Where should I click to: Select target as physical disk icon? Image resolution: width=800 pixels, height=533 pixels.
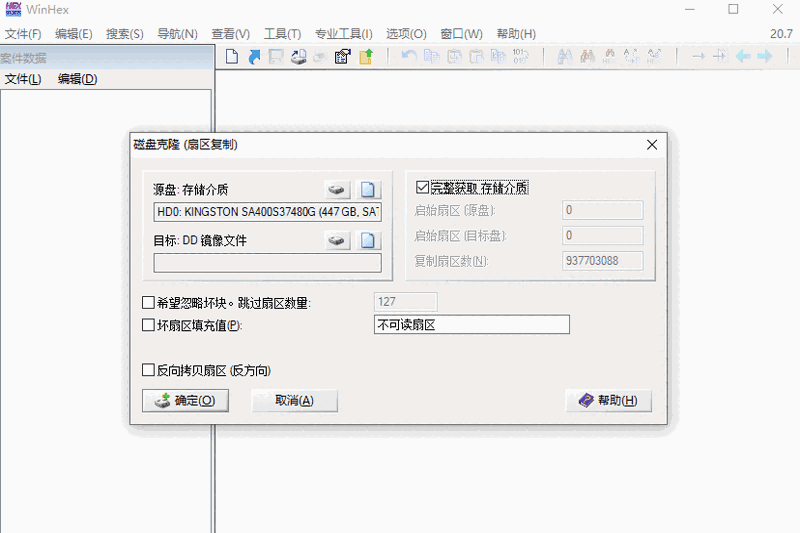click(x=337, y=240)
